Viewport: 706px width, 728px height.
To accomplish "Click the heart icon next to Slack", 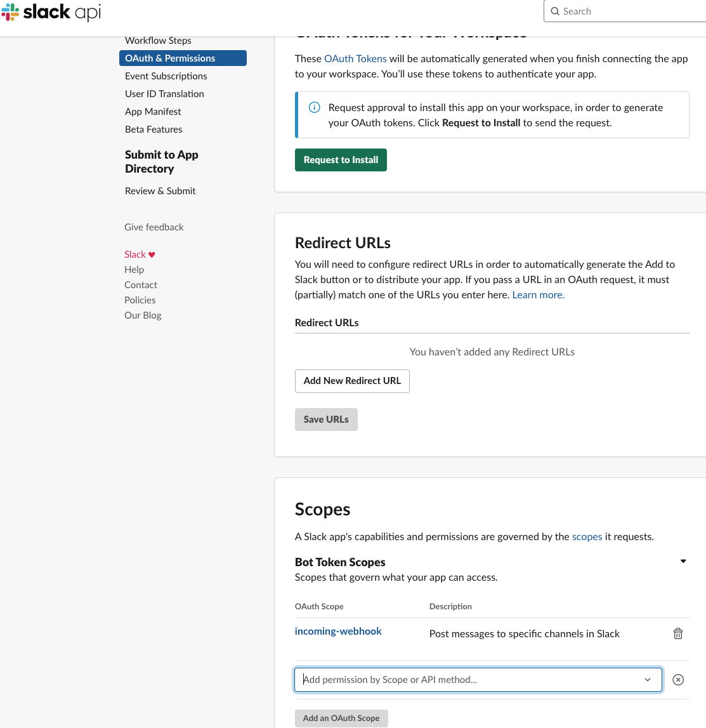I will tap(152, 254).
